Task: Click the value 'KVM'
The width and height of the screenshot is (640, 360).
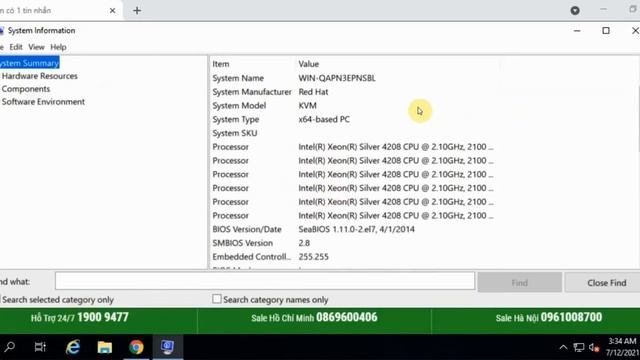Action: [307, 105]
